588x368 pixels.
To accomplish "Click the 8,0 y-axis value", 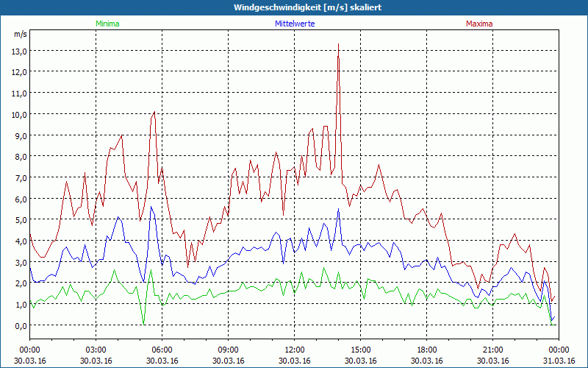I will click(21, 157).
